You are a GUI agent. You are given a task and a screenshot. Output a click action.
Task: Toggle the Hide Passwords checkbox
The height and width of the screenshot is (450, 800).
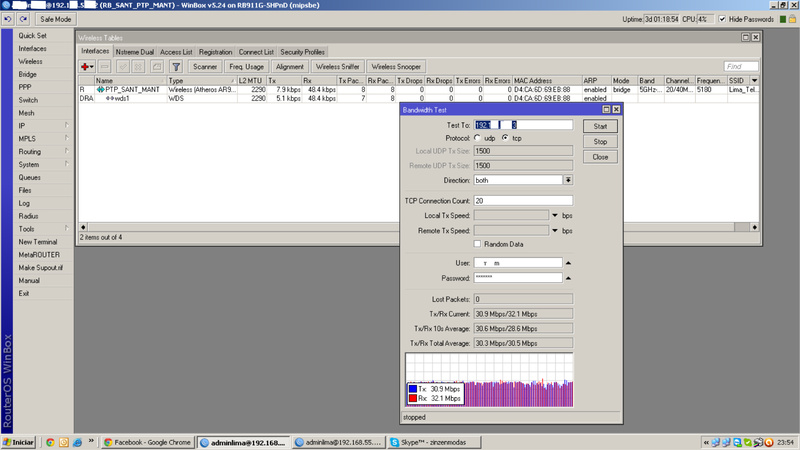(722, 19)
